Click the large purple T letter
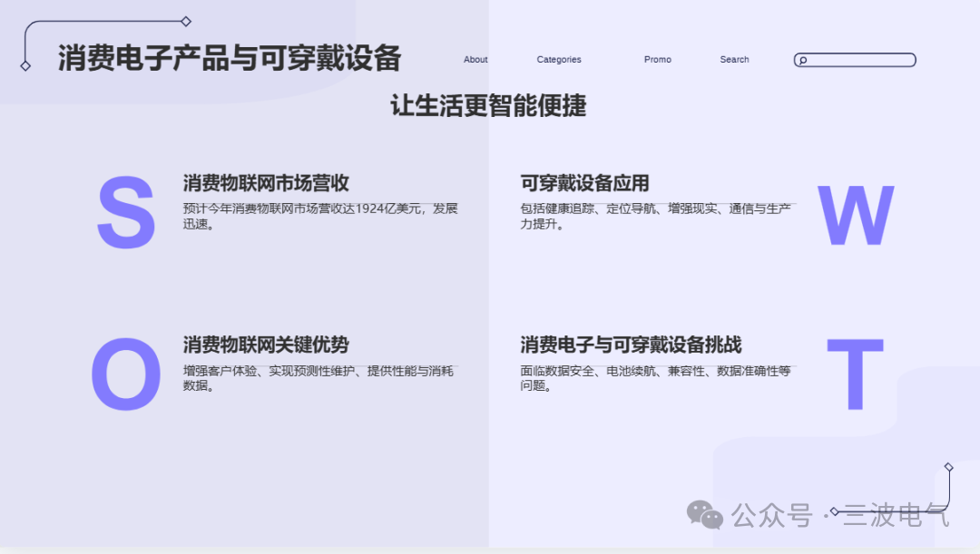980x554 pixels. [x=855, y=374]
